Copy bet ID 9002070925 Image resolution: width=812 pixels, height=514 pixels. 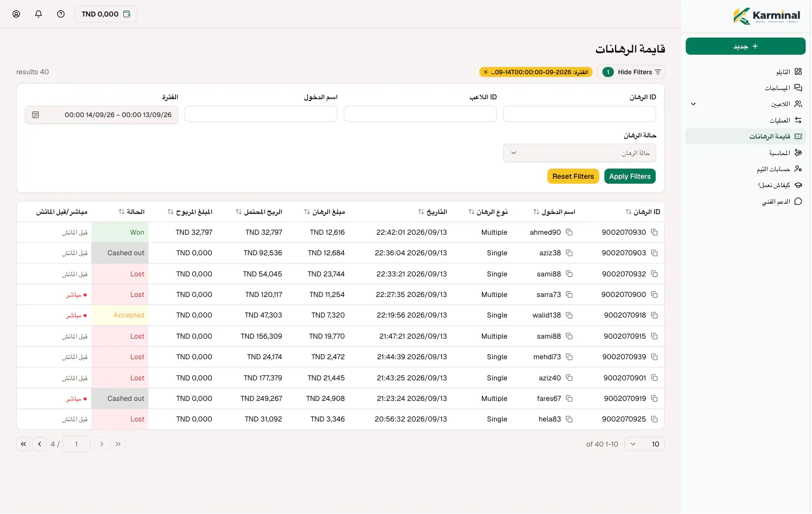pos(654,419)
